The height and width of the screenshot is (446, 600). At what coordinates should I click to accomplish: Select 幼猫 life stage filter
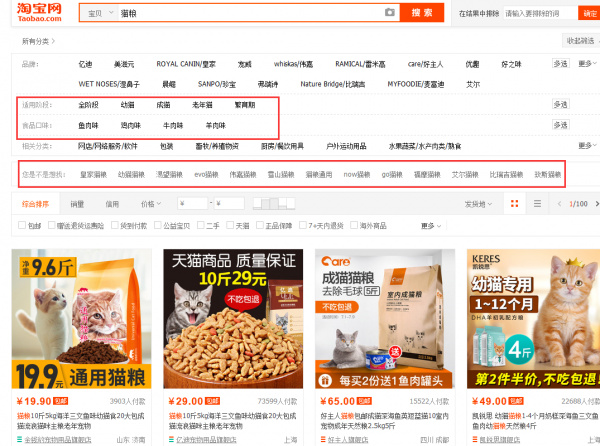(x=127, y=104)
